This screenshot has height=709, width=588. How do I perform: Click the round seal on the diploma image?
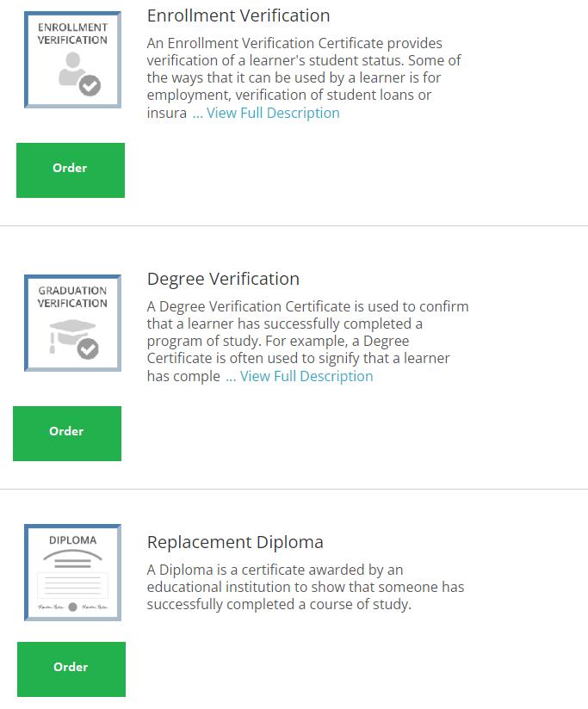(72, 607)
